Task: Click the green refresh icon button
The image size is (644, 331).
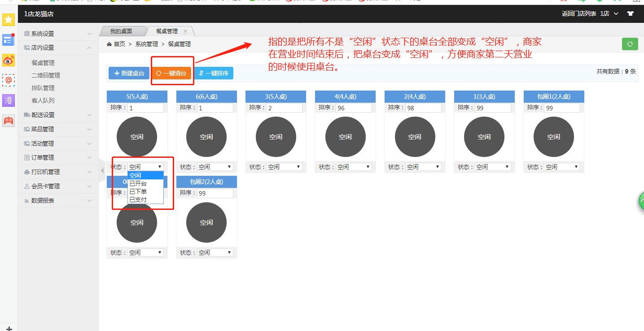Action: [x=630, y=44]
